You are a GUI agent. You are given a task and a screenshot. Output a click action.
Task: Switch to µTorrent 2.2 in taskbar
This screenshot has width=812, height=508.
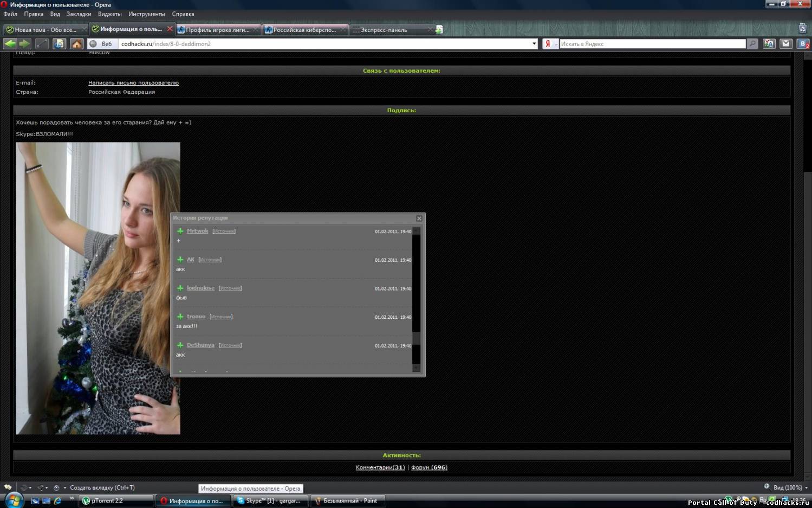[x=116, y=501]
